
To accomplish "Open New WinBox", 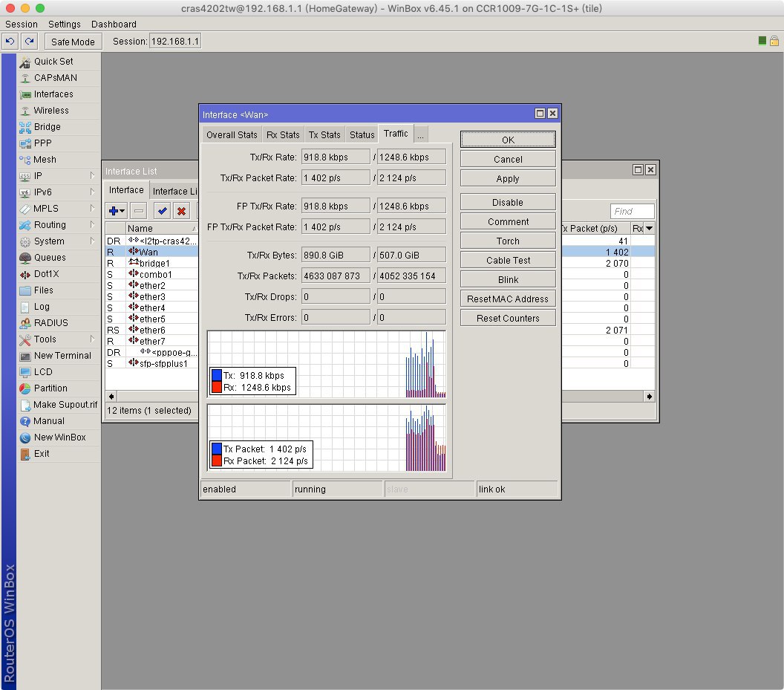I will click(59, 437).
